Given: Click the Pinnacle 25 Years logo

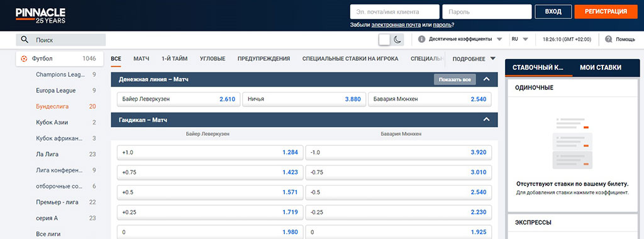Looking at the screenshot, I should click(40, 15).
